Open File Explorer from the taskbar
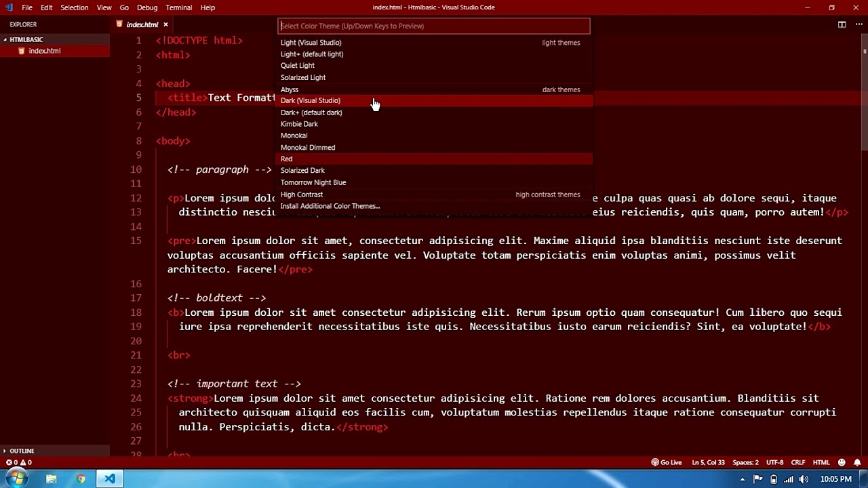868x488 pixels. [51, 479]
